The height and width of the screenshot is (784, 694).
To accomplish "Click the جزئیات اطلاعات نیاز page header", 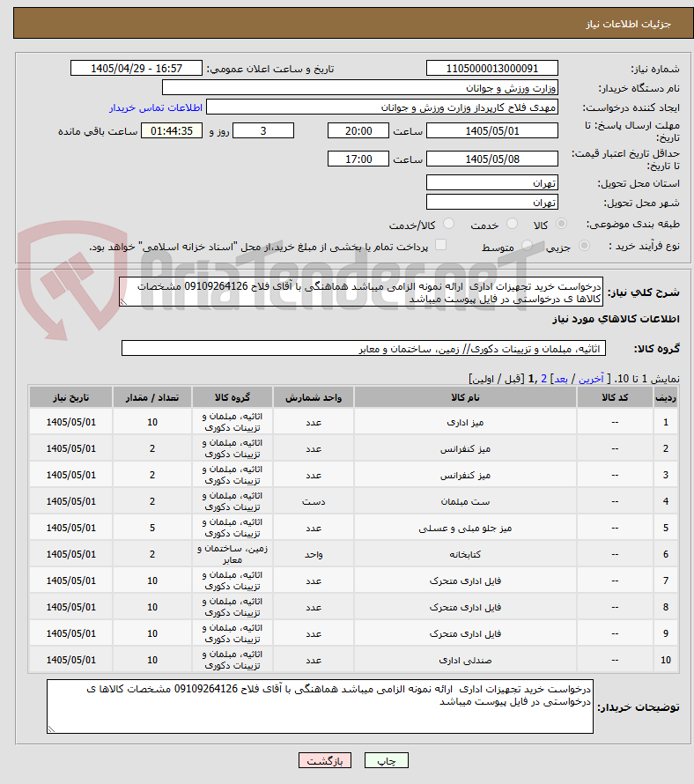I will coord(628,24).
